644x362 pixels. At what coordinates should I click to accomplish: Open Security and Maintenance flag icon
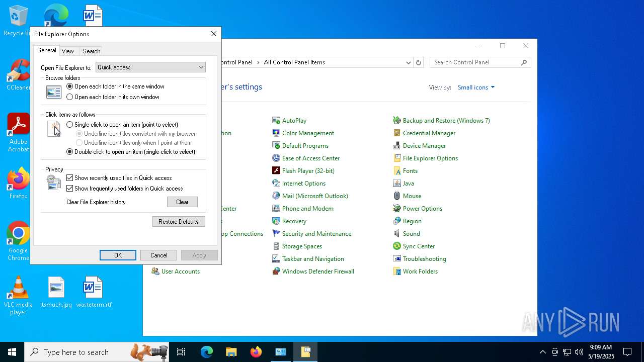276,234
